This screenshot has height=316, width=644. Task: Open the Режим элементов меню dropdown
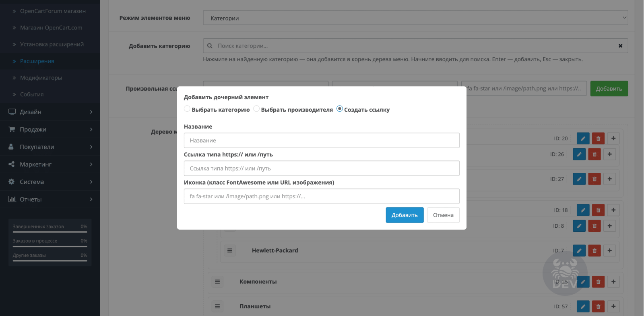coord(415,18)
